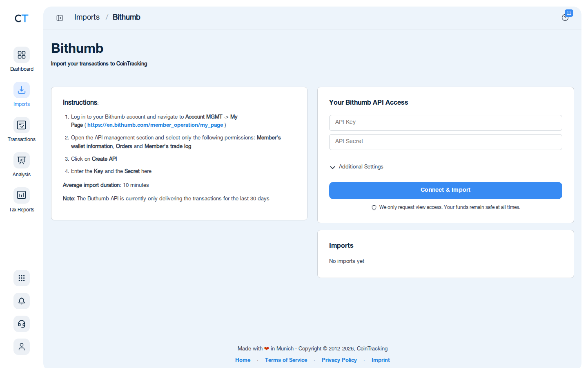Click the 'Made with ❤ in Munich' copyright line

(x=313, y=349)
